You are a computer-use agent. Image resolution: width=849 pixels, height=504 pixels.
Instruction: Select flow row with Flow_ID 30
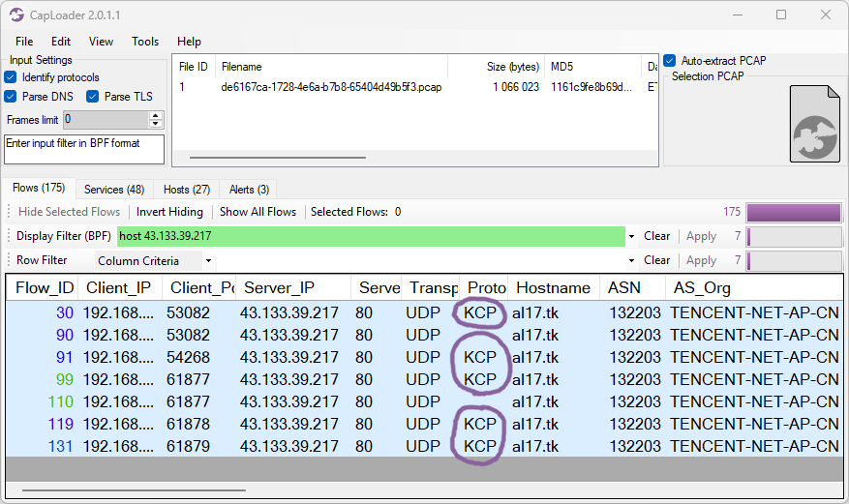(424, 312)
